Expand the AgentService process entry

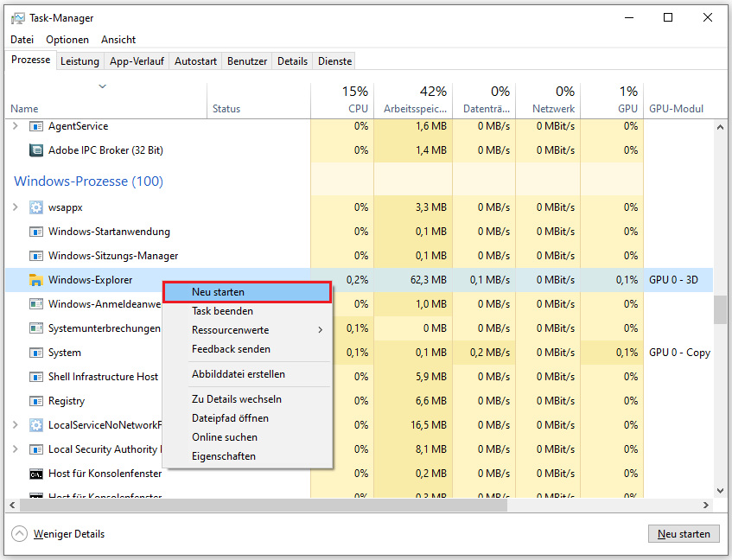pos(15,126)
